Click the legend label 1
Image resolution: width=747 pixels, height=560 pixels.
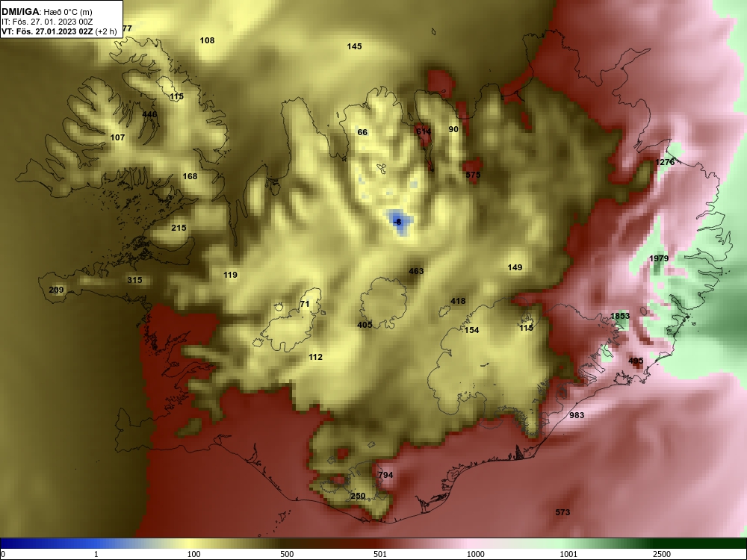[x=96, y=554]
